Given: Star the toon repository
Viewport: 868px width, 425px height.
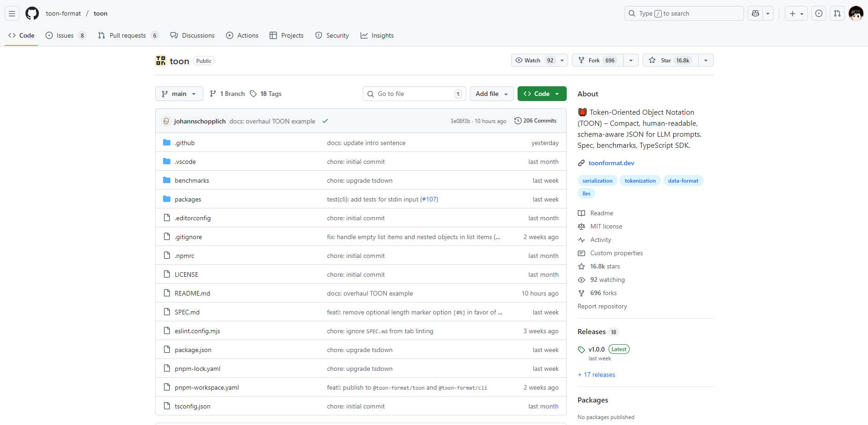Looking at the screenshot, I should tap(670, 60).
